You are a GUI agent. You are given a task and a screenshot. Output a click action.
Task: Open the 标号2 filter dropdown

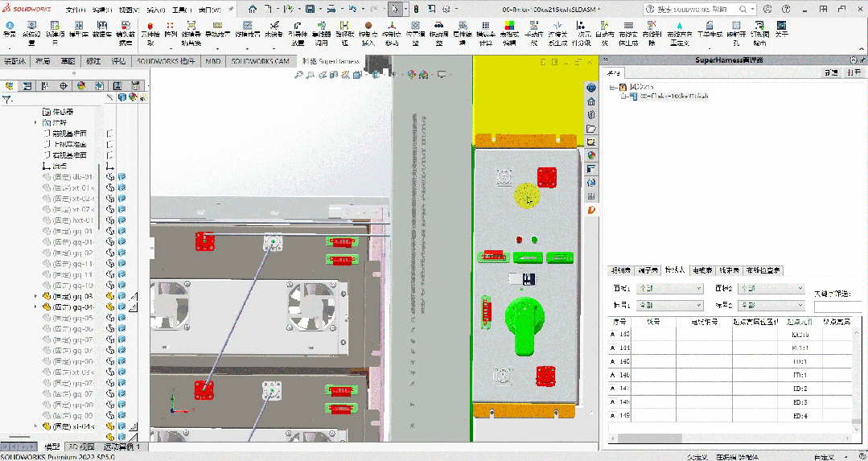771,305
